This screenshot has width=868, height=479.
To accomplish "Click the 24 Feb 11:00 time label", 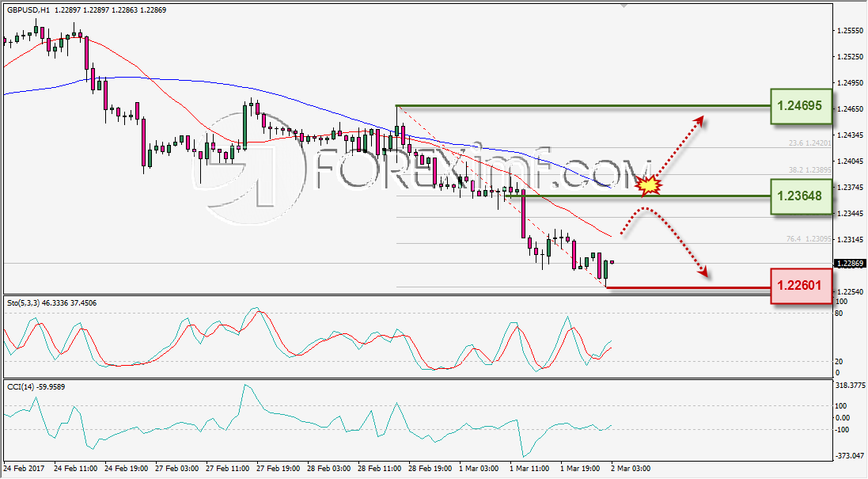I will 75,469.
